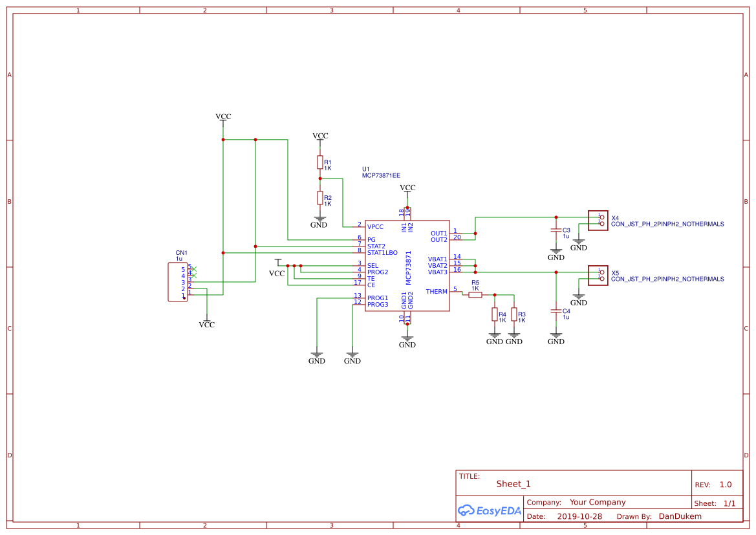Select the OUT1 pin label on U1
The image size is (756, 535).
438,232
